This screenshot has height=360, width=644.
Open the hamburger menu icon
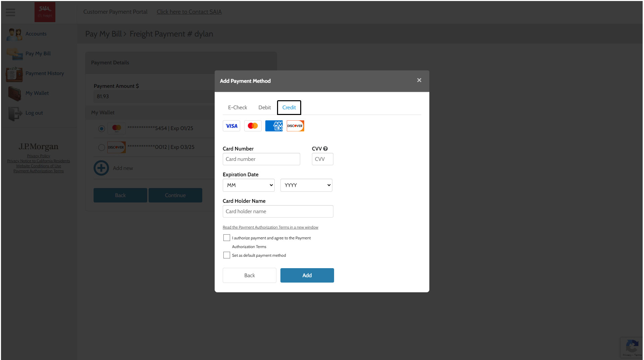coord(10,12)
